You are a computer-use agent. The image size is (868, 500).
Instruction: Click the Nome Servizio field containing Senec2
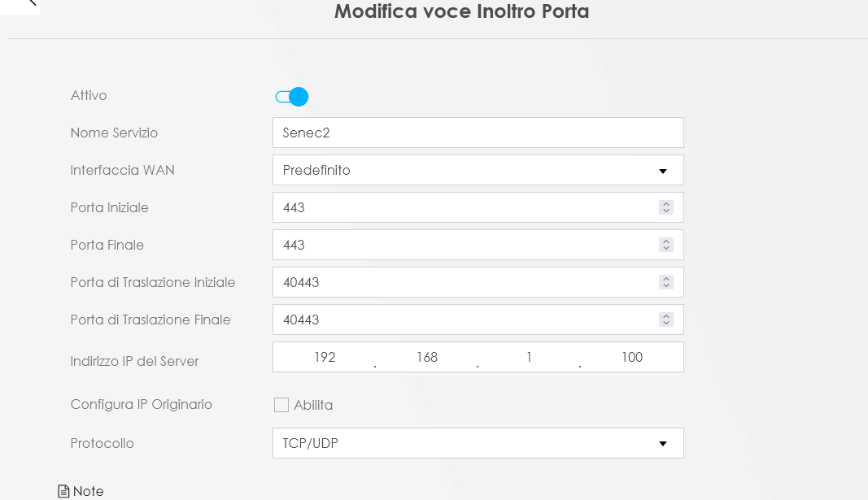pos(478,133)
